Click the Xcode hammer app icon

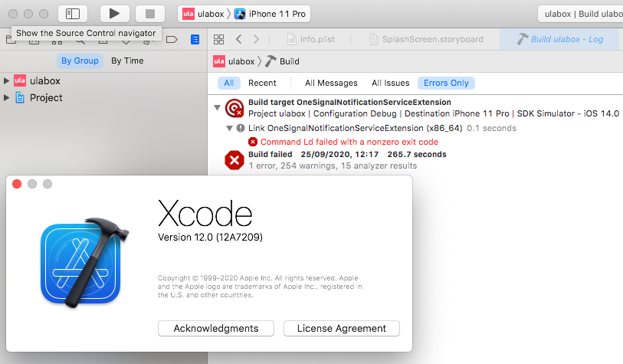point(84,263)
